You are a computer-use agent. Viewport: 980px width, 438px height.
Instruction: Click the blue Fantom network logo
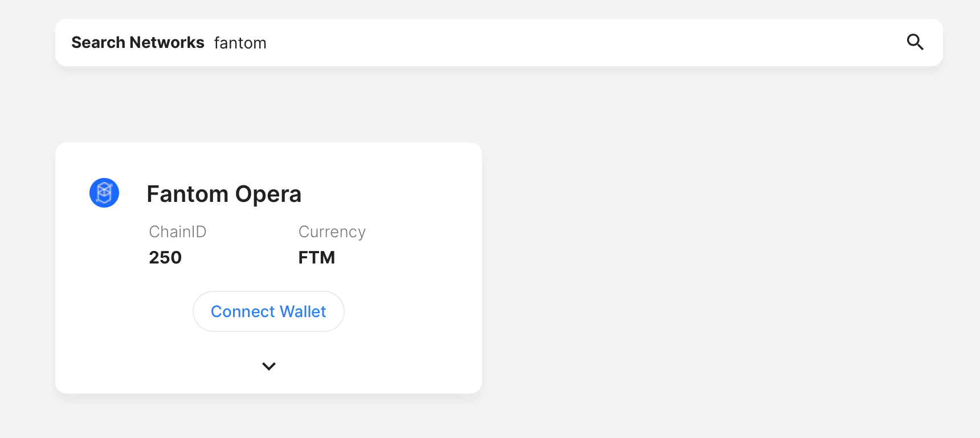[104, 193]
